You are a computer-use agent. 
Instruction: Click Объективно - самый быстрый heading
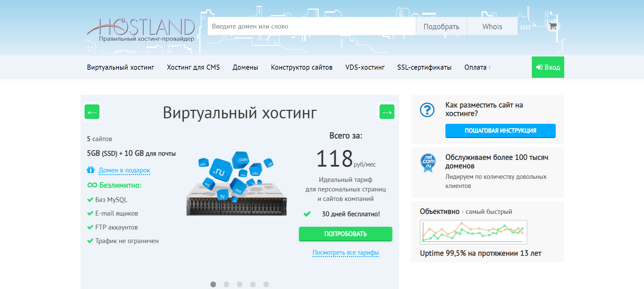click(466, 211)
